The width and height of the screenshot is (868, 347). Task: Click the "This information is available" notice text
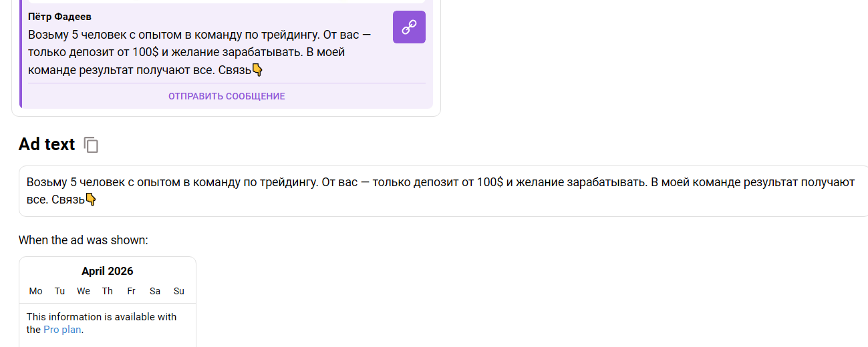pyautogui.click(x=102, y=317)
